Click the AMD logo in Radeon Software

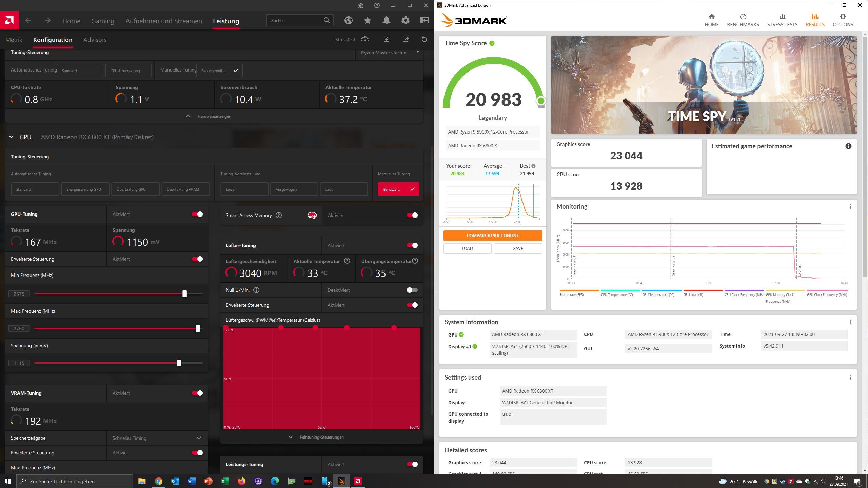point(9,21)
